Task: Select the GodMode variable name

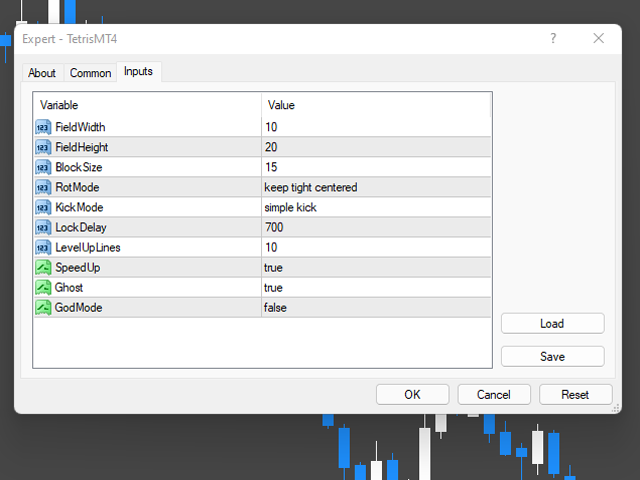Action: (78, 307)
